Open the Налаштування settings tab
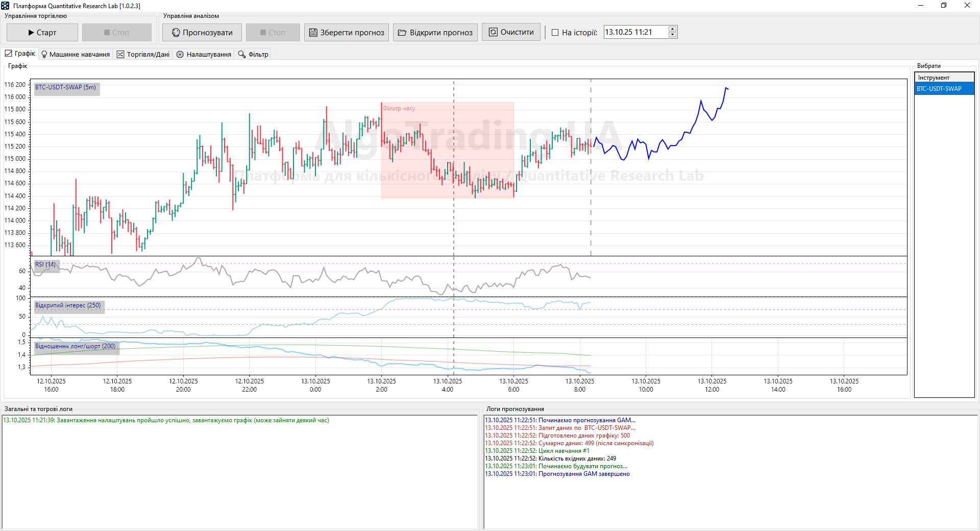The height and width of the screenshot is (531, 980). coord(204,54)
